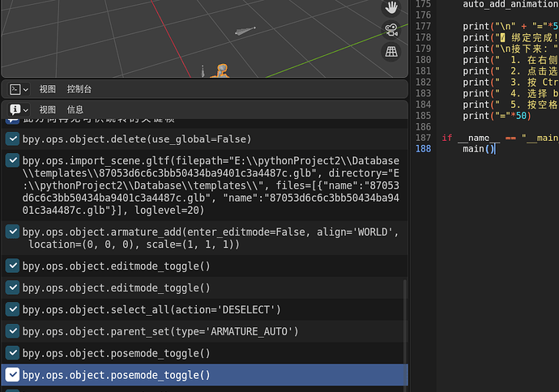The image size is (559, 392).
Task: Open the 视图 menu in Info header
Action: tap(48, 109)
